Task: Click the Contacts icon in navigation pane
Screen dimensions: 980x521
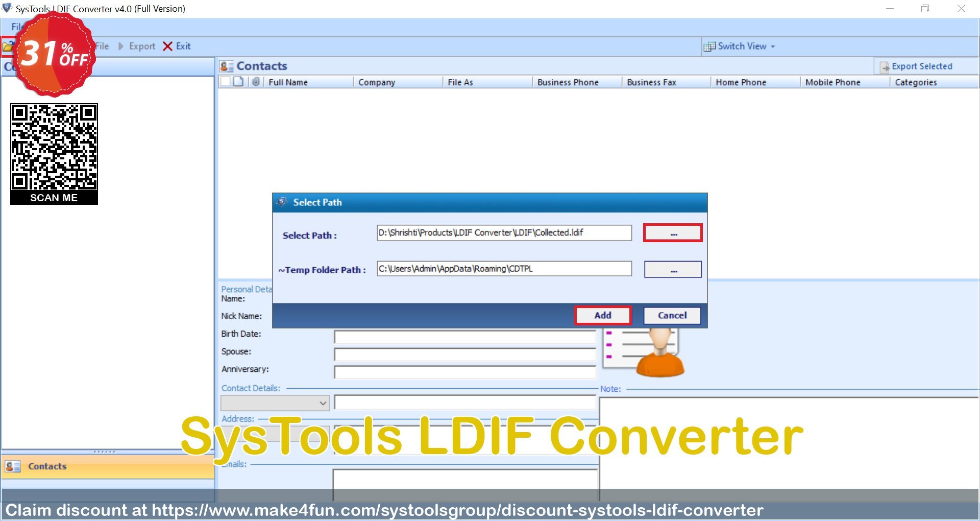Action: tap(13, 466)
